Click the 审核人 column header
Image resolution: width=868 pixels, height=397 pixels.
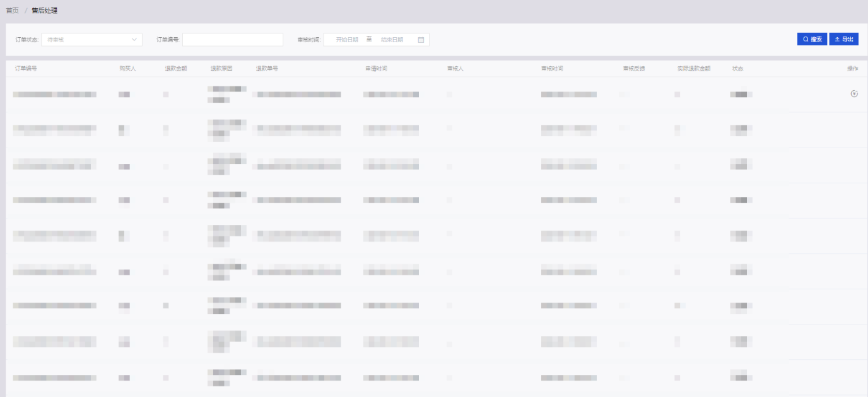tap(455, 69)
